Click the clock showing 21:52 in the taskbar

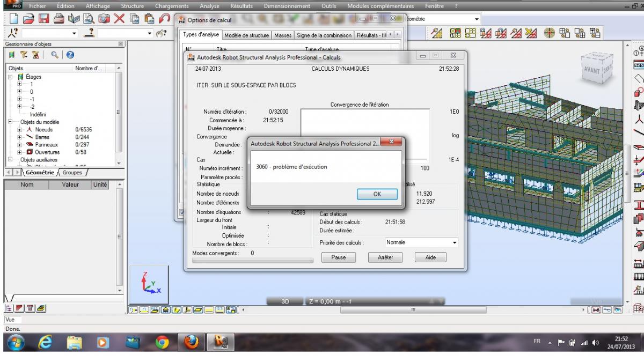[x=621, y=342]
